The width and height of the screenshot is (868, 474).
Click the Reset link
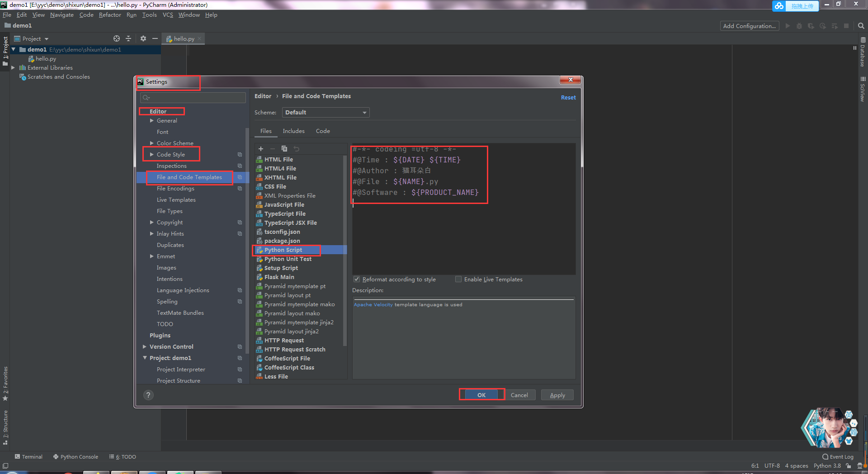pos(568,98)
